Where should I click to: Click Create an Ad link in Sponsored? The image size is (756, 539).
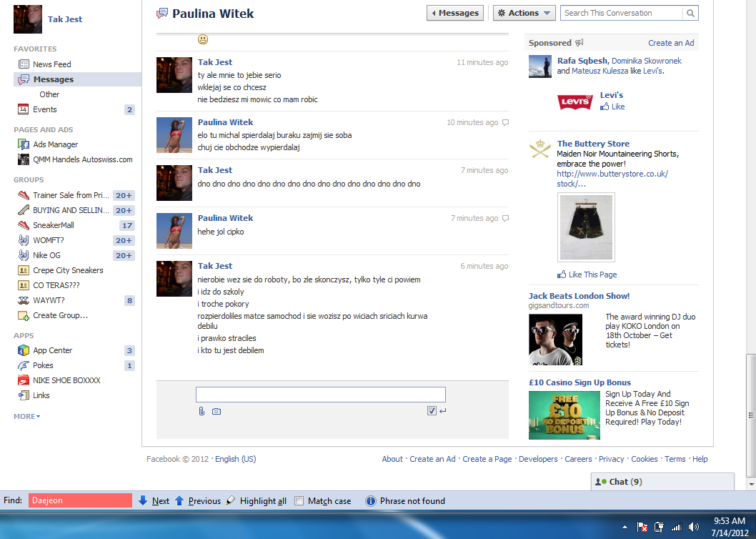coord(671,43)
